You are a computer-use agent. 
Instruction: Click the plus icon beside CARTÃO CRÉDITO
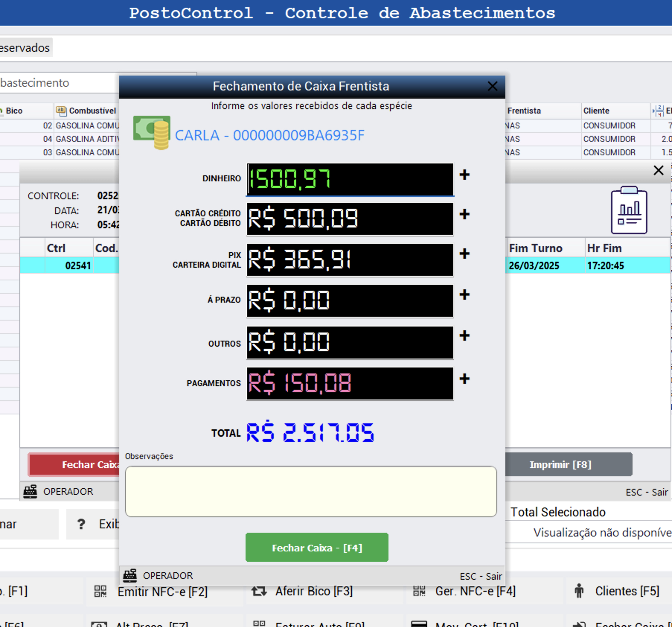[464, 214]
